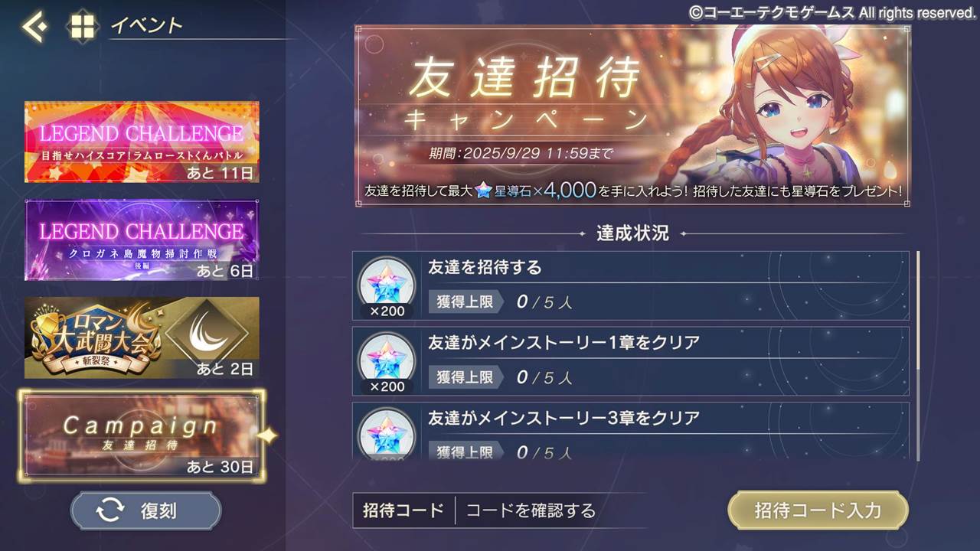Select the Campaign 友達招待 banner
This screenshot has width=980, height=551.
click(142, 435)
